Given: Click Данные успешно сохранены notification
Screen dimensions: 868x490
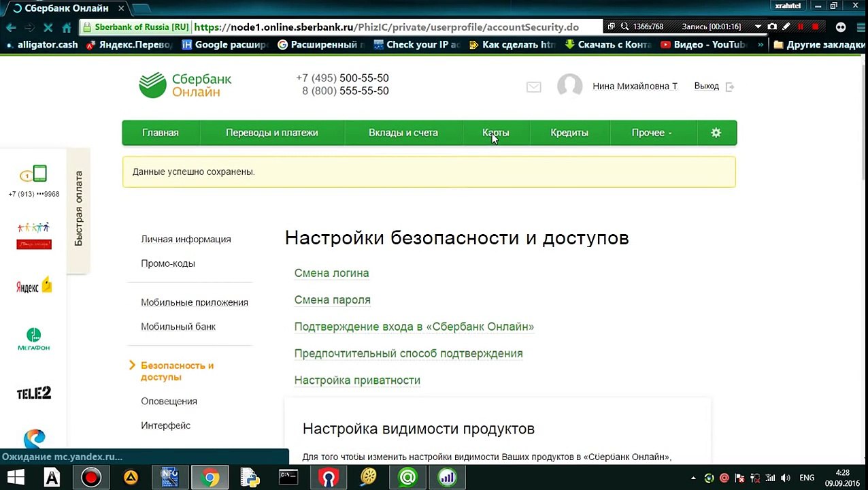Looking at the screenshot, I should pos(429,172).
